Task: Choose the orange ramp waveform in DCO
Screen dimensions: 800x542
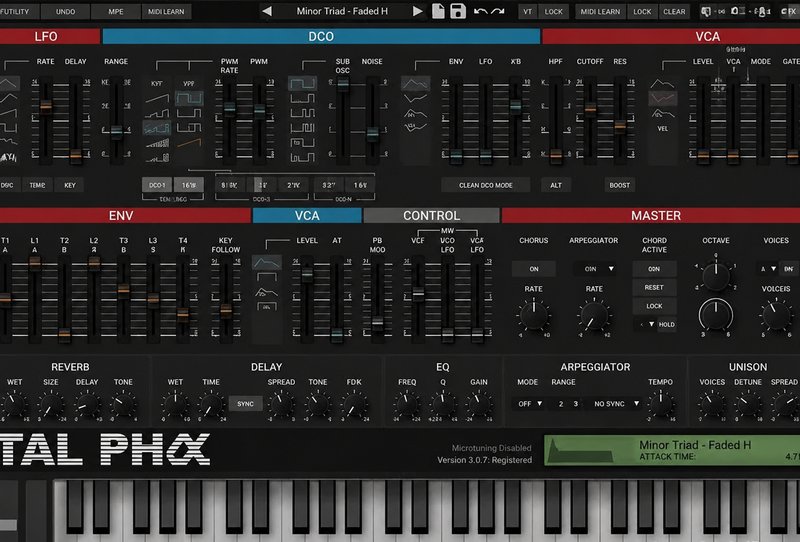Action: (189, 142)
